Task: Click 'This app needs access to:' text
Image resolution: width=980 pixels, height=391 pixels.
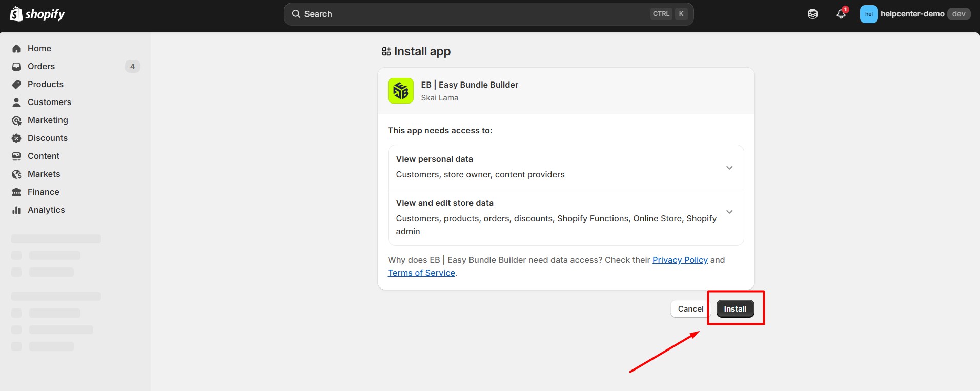Action: (x=440, y=130)
